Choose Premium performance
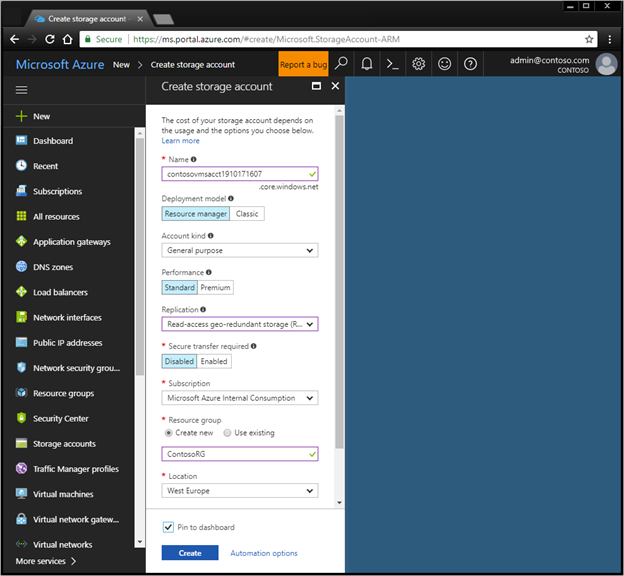Viewport: 624px width, 576px height. (x=215, y=287)
